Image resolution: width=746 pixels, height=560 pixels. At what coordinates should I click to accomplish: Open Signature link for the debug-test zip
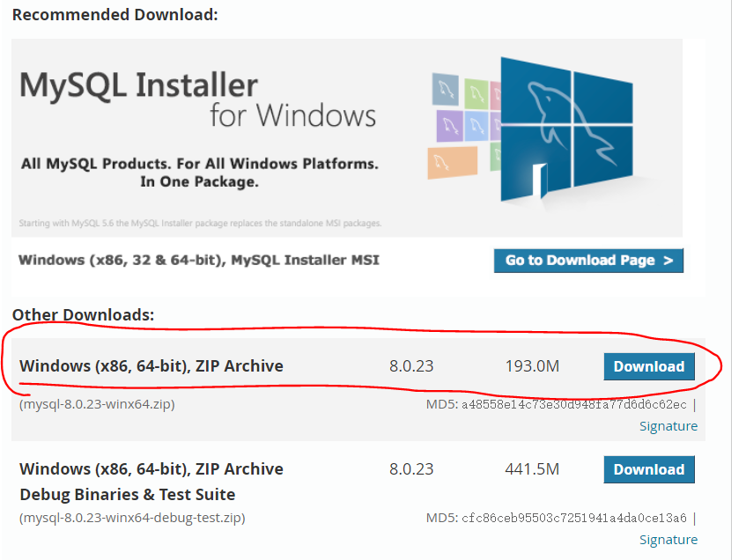pos(668,540)
